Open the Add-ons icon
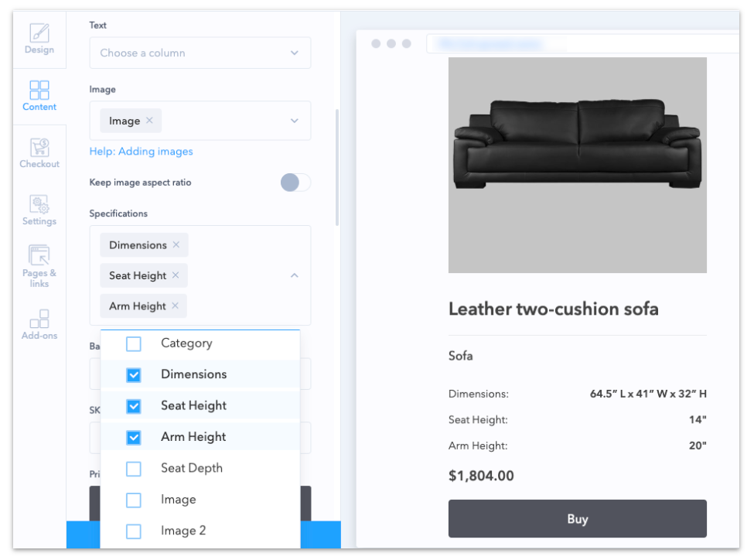The width and height of the screenshot is (754, 560). click(39, 319)
